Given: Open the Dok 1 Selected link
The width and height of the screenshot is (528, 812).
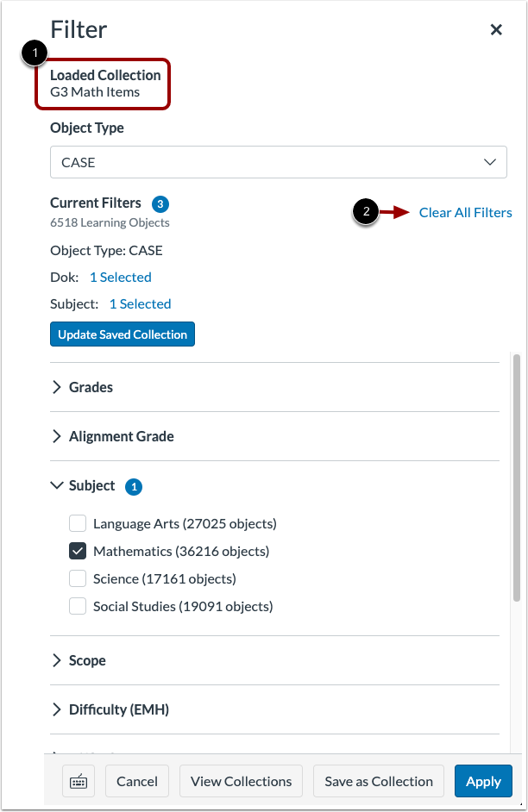Looking at the screenshot, I should point(120,277).
